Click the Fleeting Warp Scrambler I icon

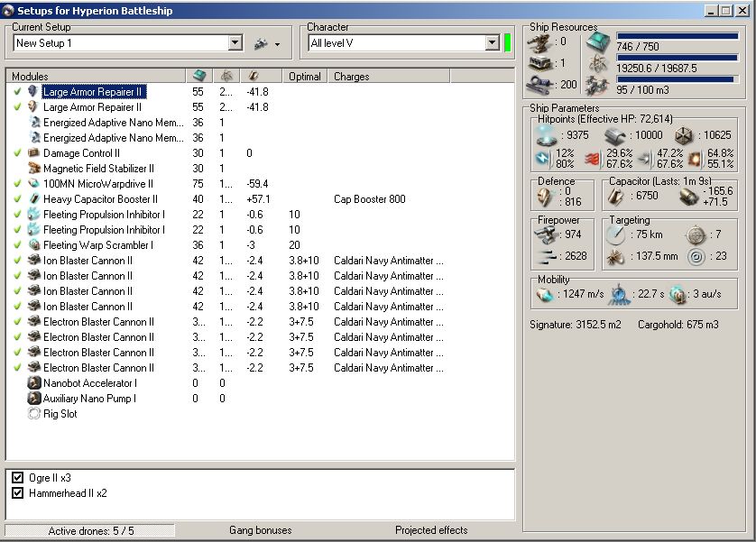click(x=33, y=244)
